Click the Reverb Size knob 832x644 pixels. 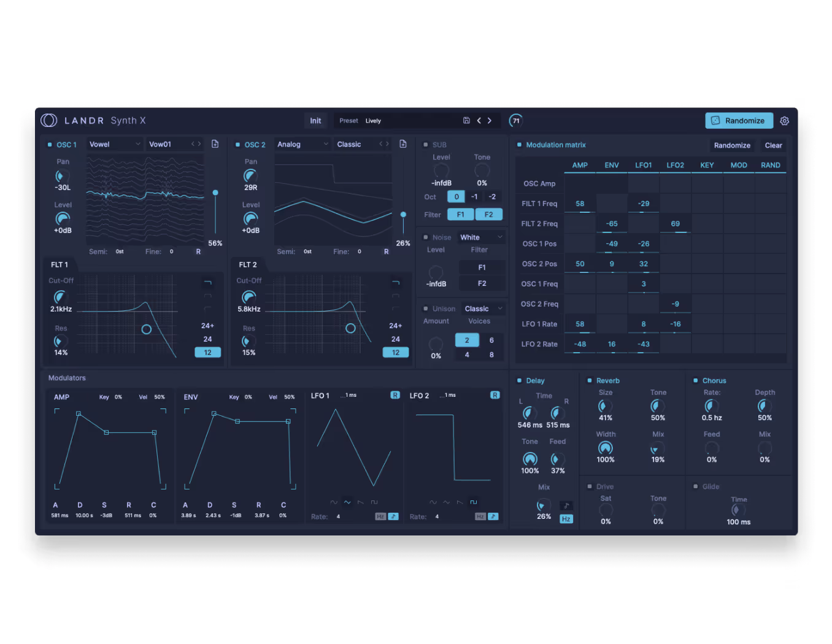pyautogui.click(x=605, y=406)
